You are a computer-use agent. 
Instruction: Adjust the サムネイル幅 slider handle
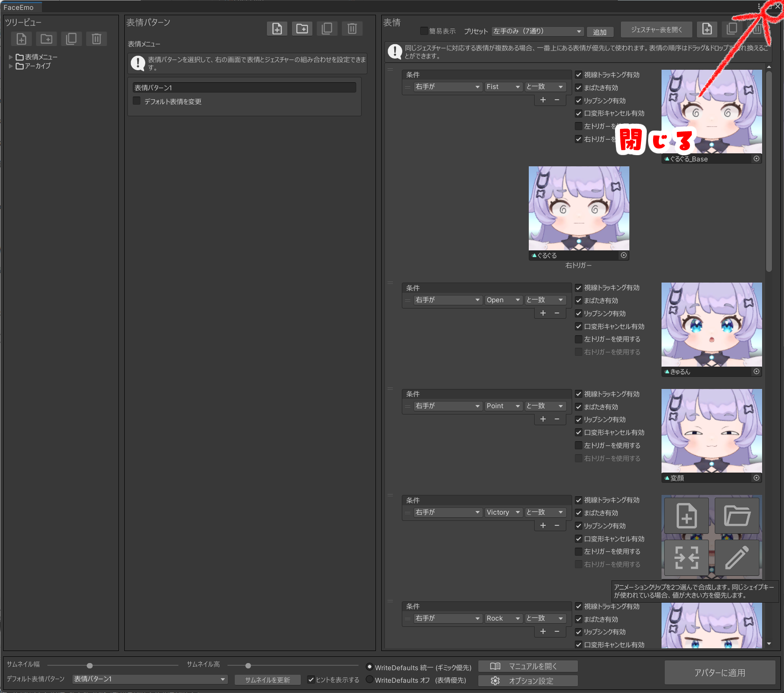click(90, 665)
